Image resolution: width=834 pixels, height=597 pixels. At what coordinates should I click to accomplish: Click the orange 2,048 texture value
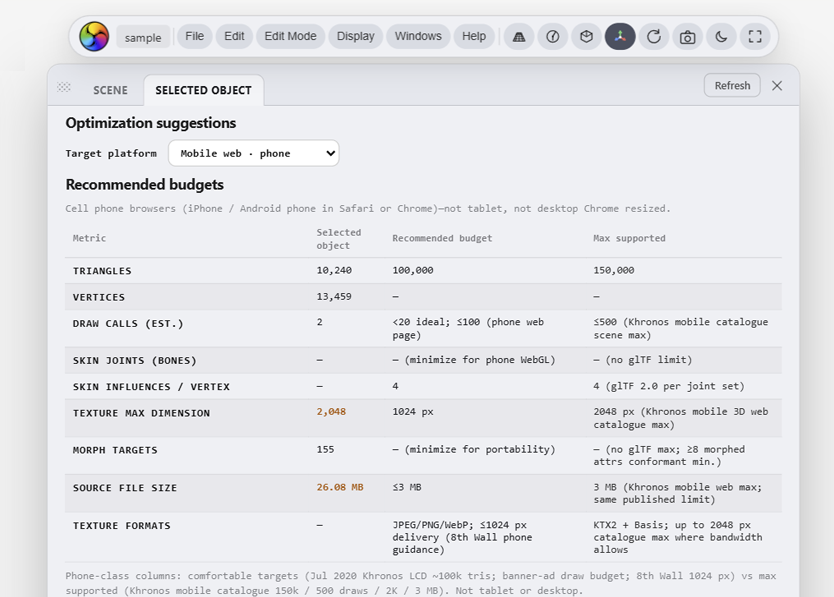pos(331,412)
